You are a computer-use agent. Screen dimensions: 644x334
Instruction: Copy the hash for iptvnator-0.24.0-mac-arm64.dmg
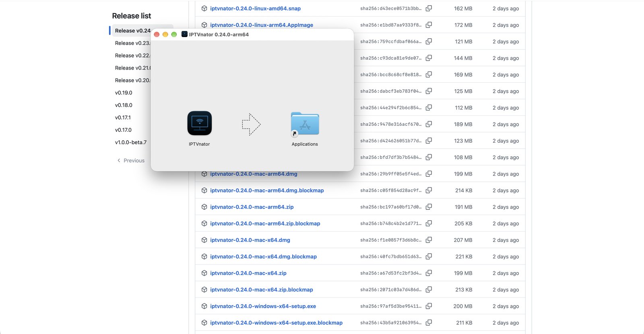point(429,174)
